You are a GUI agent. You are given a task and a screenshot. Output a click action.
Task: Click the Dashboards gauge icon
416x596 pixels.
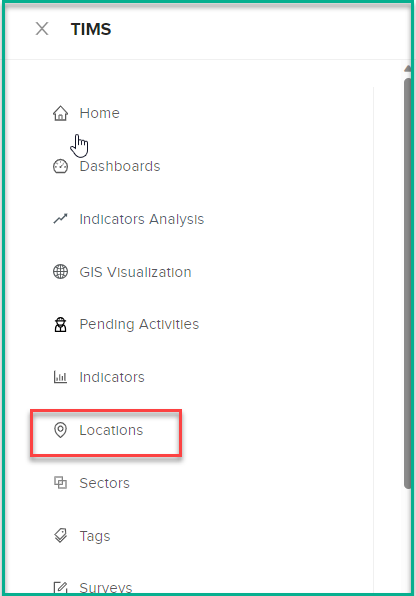[x=60, y=166]
